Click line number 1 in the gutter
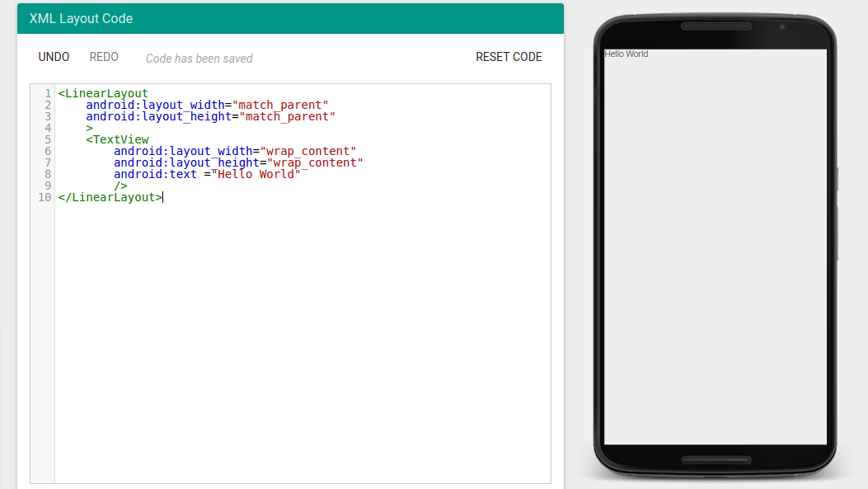The width and height of the screenshot is (868, 489). 47,93
